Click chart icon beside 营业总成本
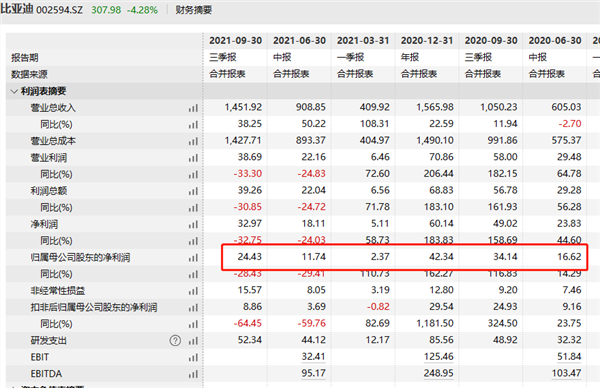The image size is (600, 388). pyautogui.click(x=193, y=141)
